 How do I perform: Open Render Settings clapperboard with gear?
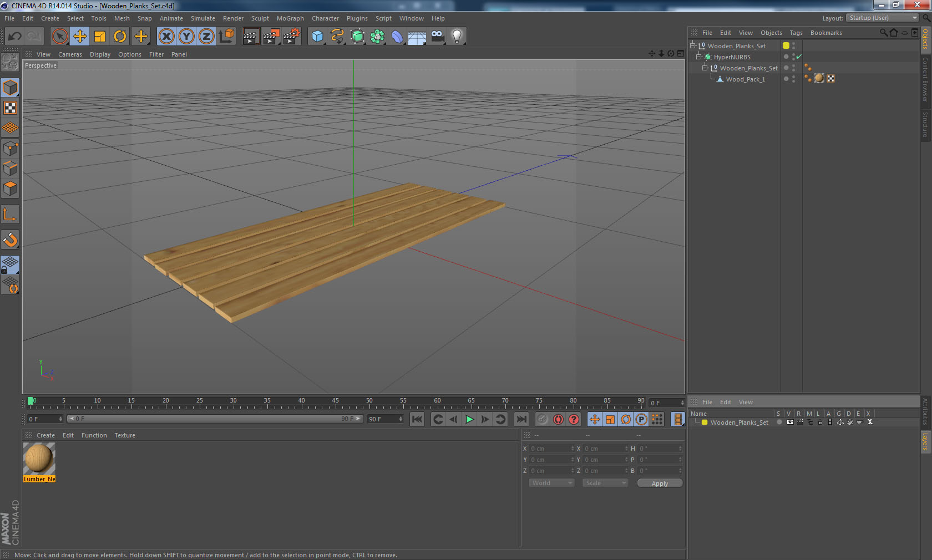(291, 37)
